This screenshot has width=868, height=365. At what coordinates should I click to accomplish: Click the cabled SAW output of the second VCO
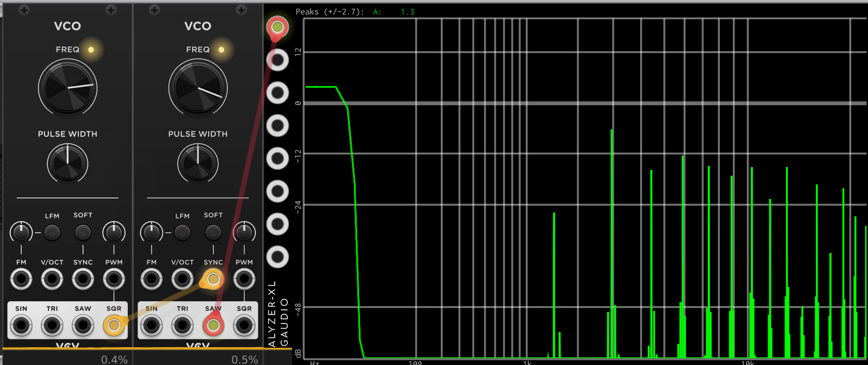213,325
